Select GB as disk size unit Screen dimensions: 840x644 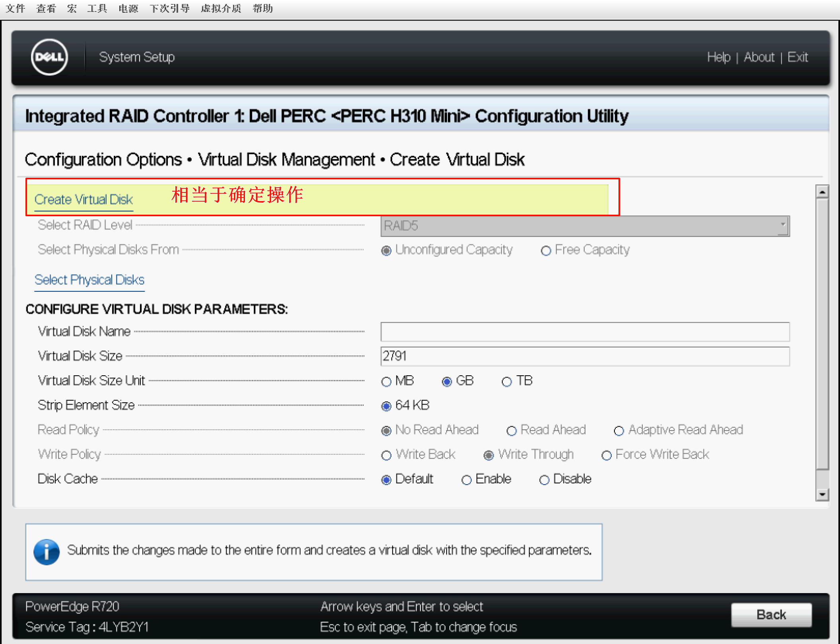tap(447, 382)
